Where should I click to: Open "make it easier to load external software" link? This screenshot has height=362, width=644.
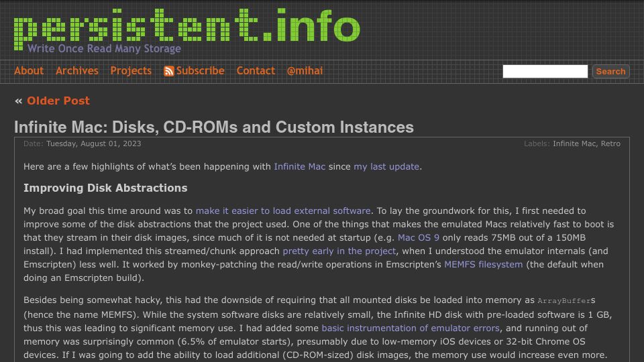[283, 211]
